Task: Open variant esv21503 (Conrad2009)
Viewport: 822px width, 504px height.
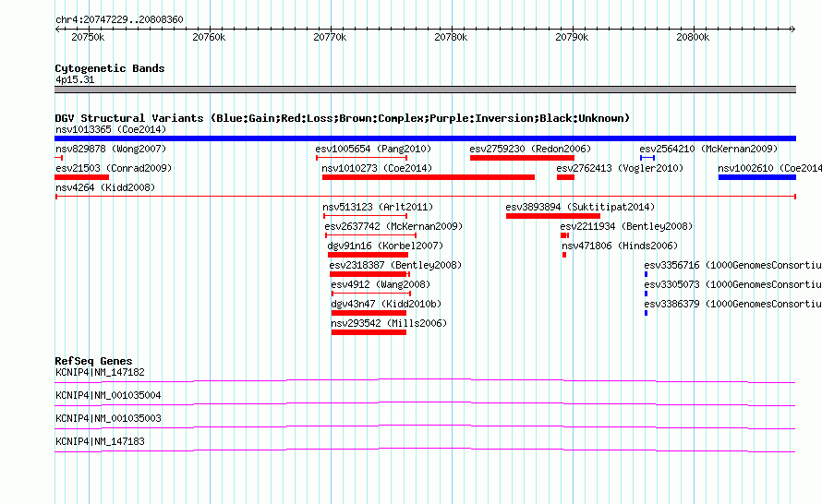Action: tap(114, 168)
